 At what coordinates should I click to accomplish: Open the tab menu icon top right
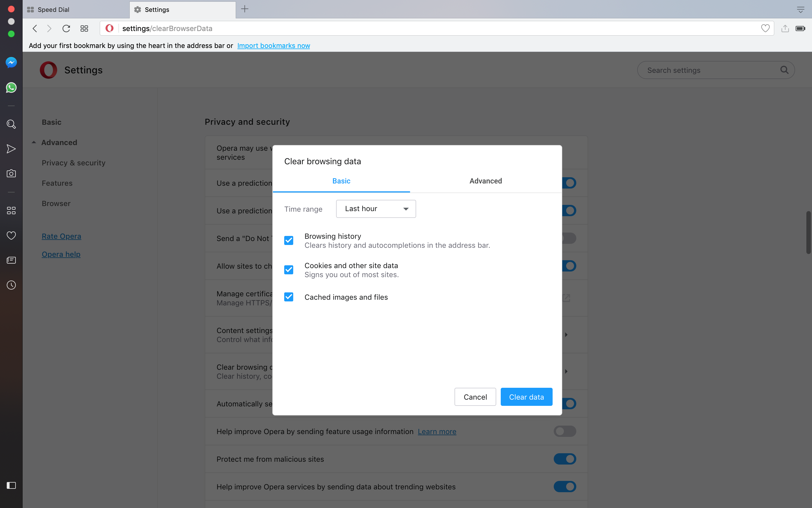click(x=801, y=10)
